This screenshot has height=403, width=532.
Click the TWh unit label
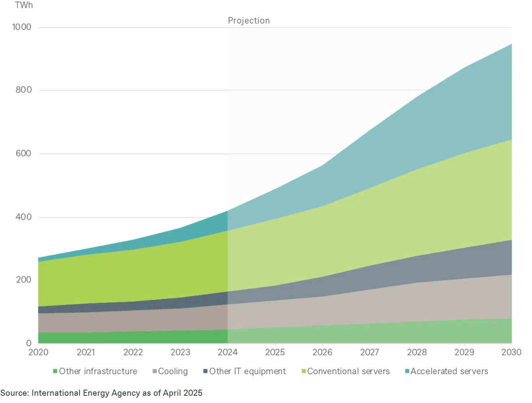pos(24,5)
